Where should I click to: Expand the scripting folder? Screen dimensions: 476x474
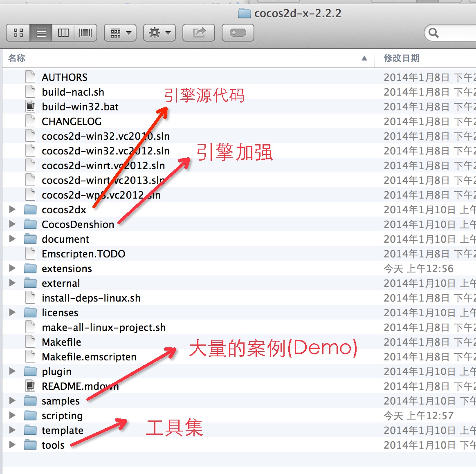12,415
